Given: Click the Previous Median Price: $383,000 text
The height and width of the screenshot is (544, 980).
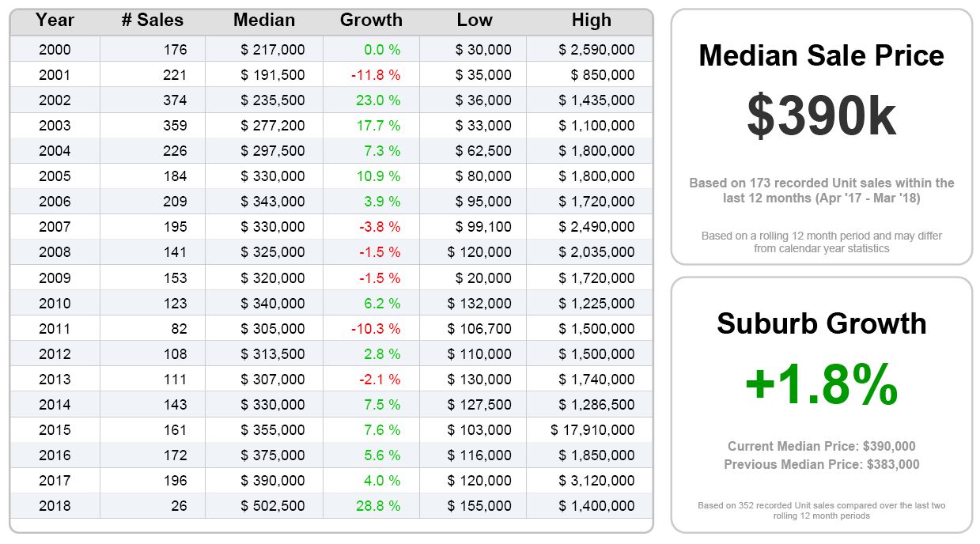Looking at the screenshot, I should coord(821,464).
